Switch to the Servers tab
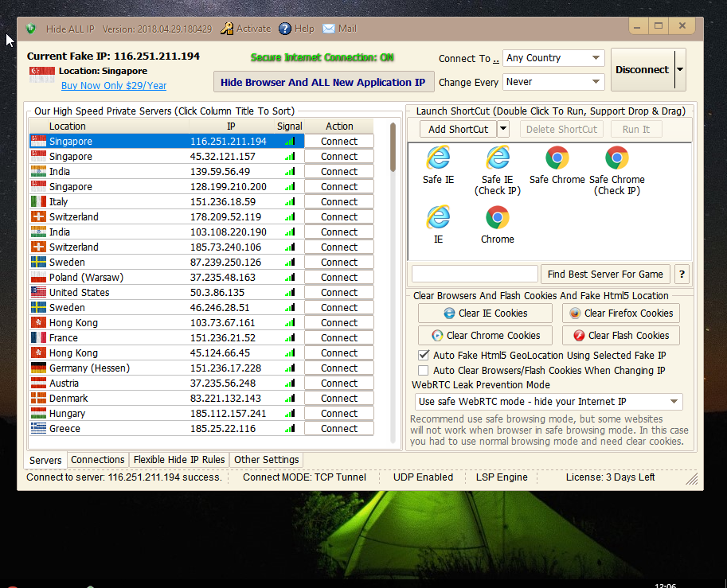727x588 pixels. [45, 460]
